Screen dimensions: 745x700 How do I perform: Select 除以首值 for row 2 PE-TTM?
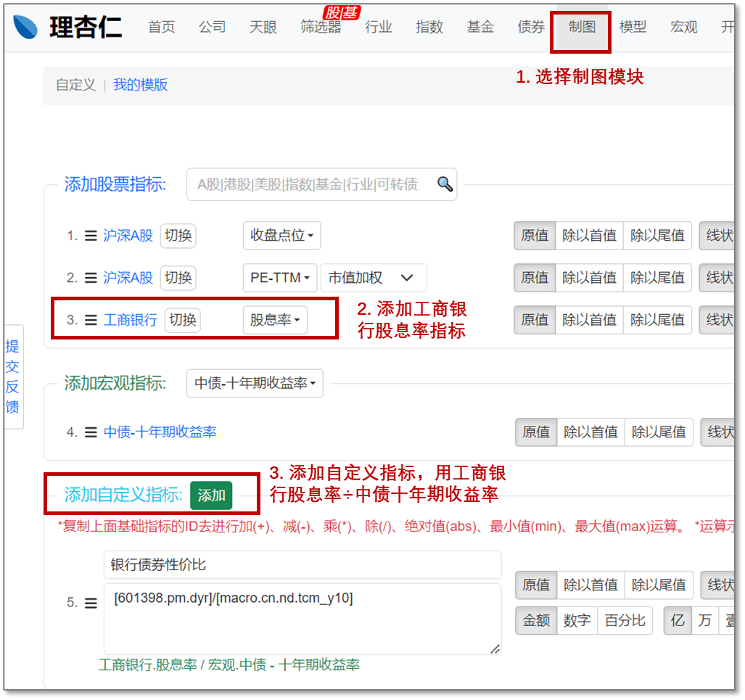(x=589, y=278)
